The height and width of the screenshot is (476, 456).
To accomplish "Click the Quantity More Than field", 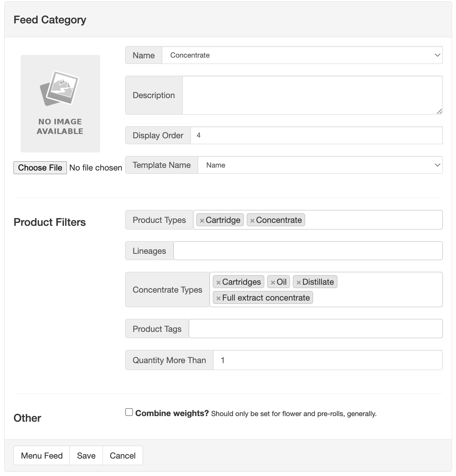I will click(x=328, y=360).
